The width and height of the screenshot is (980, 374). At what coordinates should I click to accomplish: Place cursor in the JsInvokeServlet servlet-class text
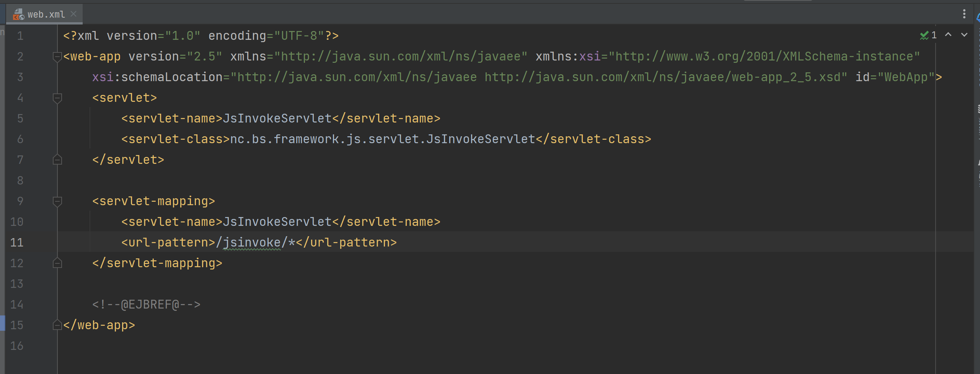pyautogui.click(x=480, y=139)
